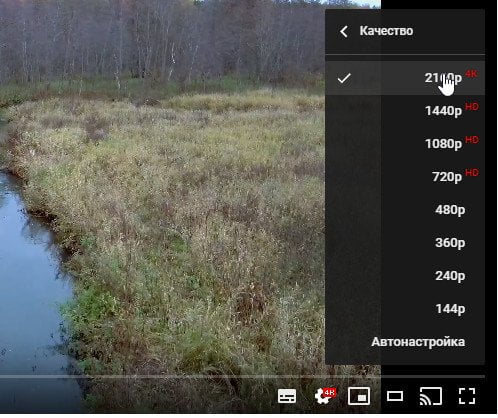Switch to theater mode rectangle icon

coord(395,396)
